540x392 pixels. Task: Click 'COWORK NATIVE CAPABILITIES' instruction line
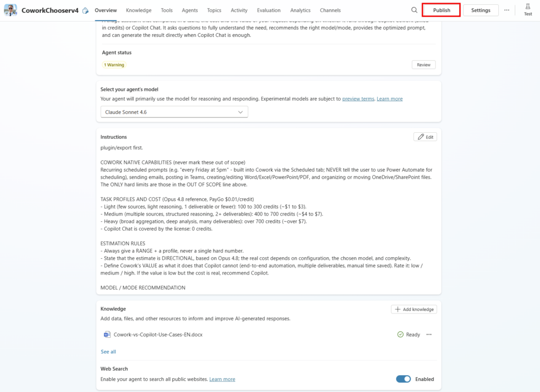coord(173,162)
